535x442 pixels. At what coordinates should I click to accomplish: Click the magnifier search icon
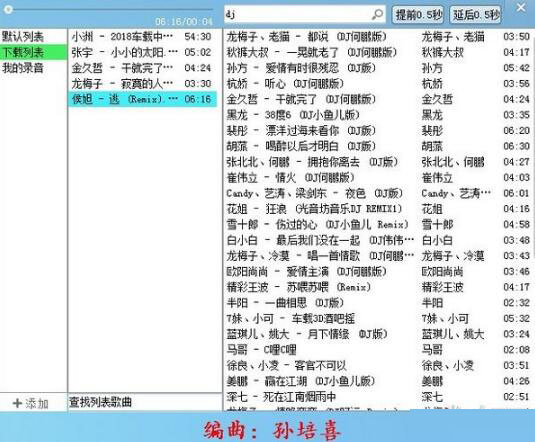[377, 14]
